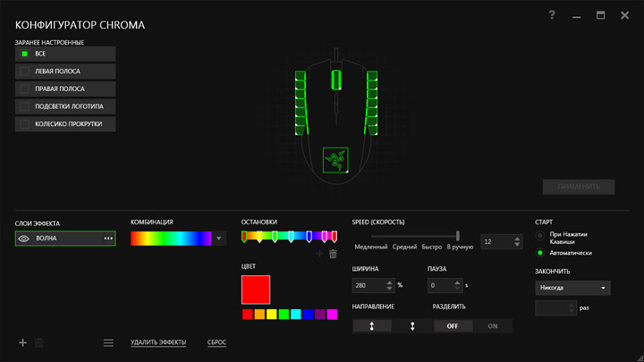This screenshot has height=362, width=644.
Task: Add a new effect layer plus icon
Action: [x=23, y=342]
